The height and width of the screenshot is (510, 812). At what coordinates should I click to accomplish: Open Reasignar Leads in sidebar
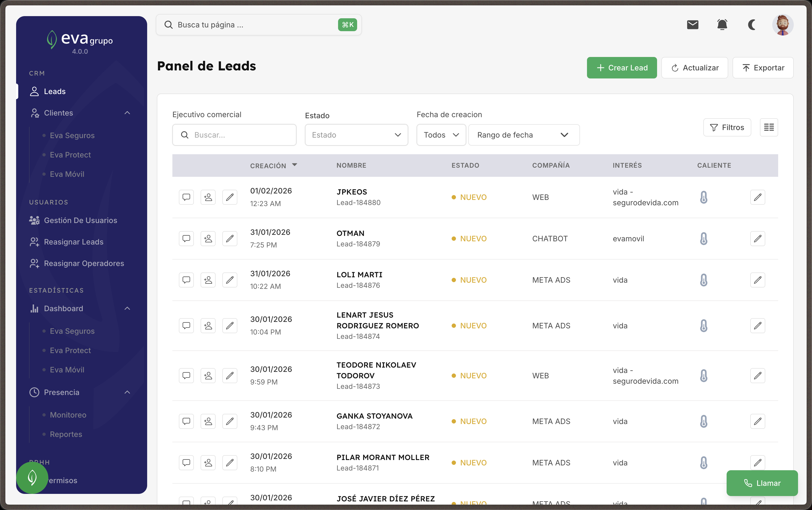pos(74,242)
